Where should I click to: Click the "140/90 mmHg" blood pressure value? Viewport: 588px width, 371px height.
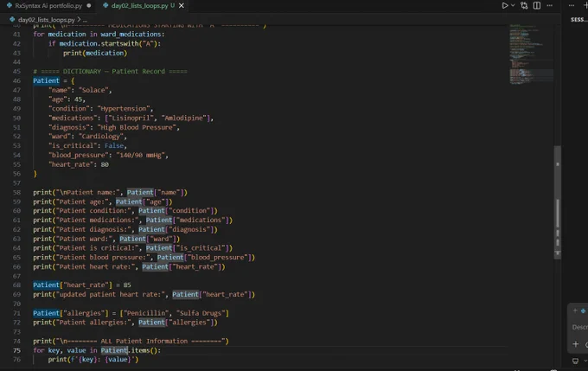(x=140, y=155)
